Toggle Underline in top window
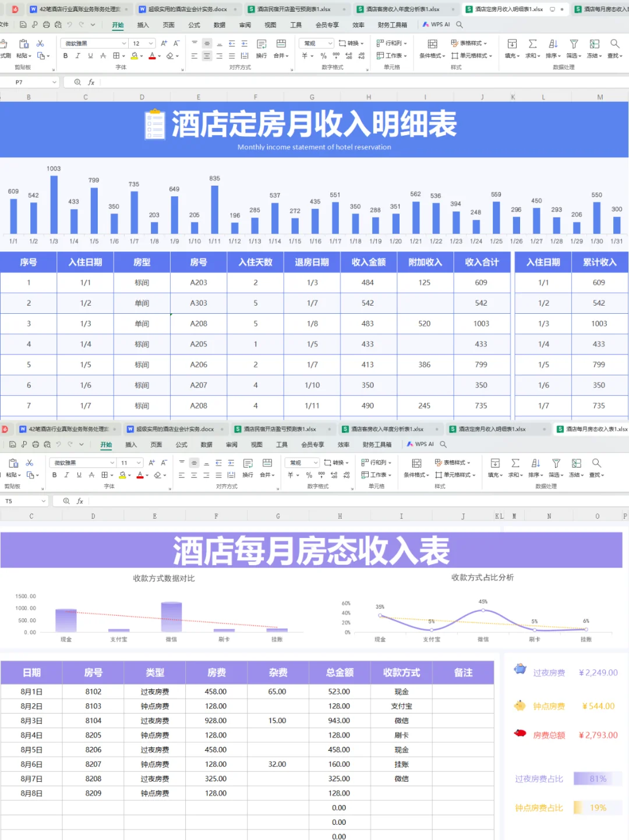 90,56
